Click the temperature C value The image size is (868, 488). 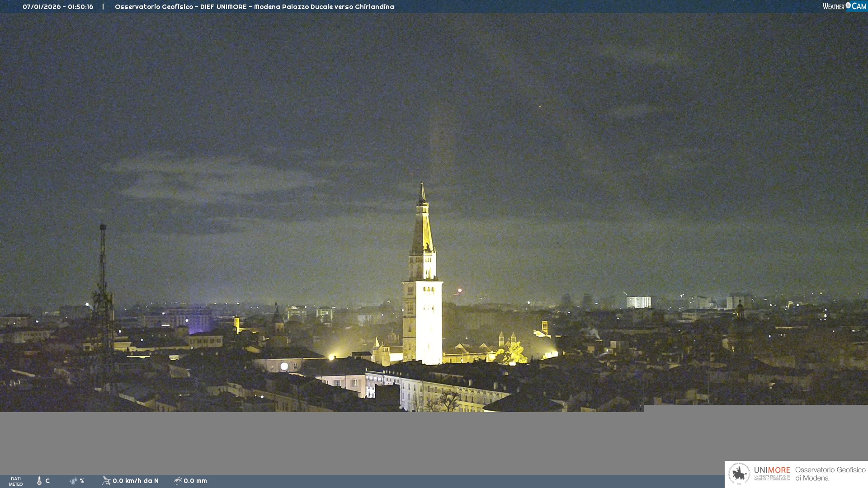pos(47,481)
